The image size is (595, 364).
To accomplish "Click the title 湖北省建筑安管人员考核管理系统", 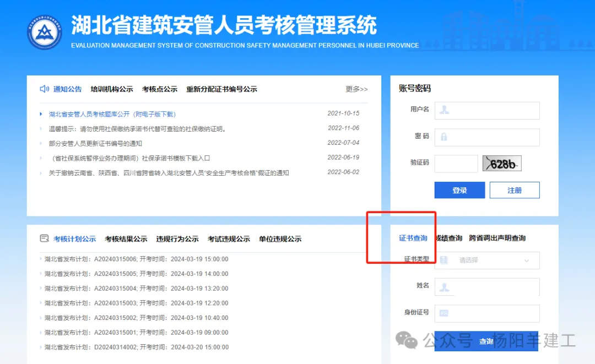I will [x=224, y=25].
